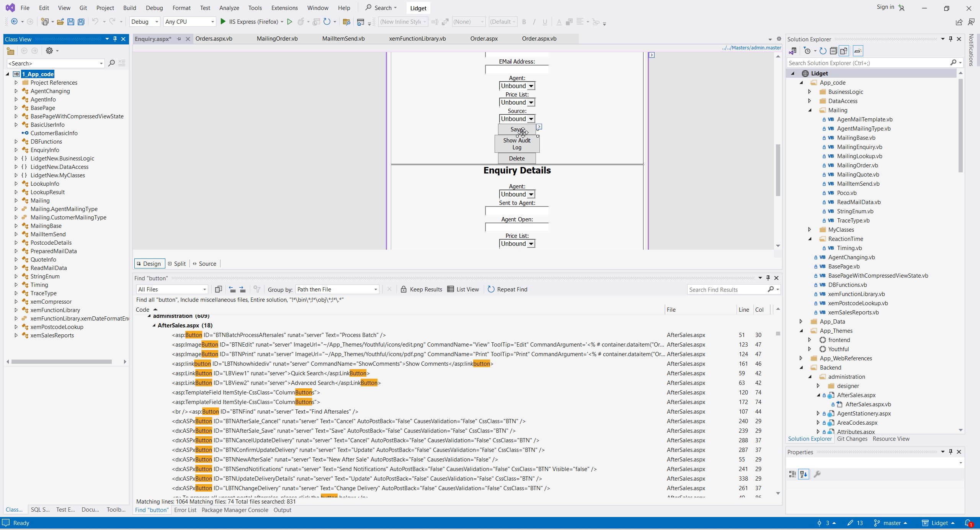Viewport: 980px width, 530px height.
Task: Open the Debug configuration dropdown
Action: coord(144,22)
